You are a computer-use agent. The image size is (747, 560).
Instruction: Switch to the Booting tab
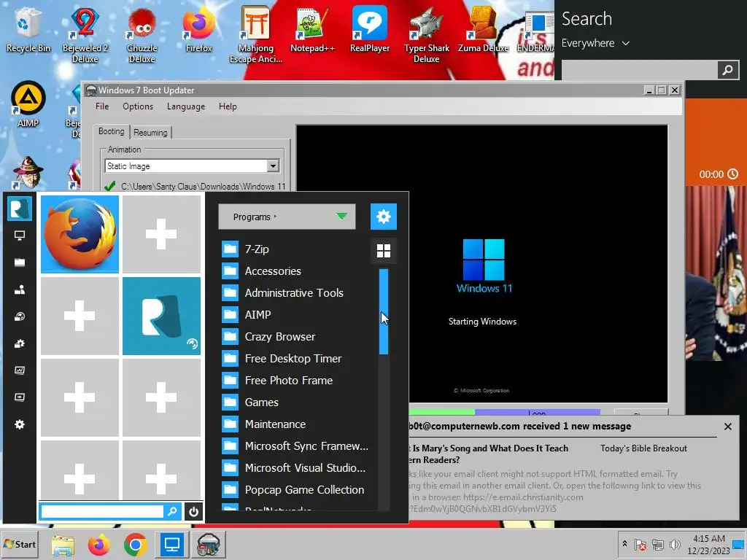[x=112, y=131]
